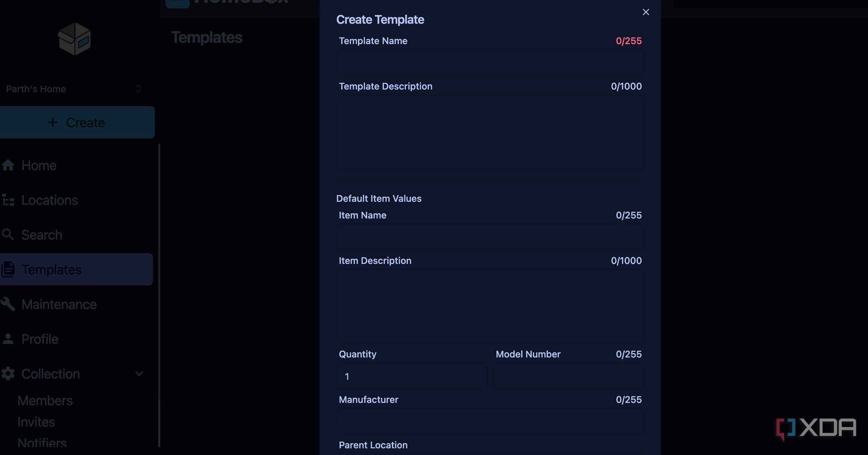This screenshot has height=455, width=868.
Task: Click the Collection gear icon
Action: (8, 374)
